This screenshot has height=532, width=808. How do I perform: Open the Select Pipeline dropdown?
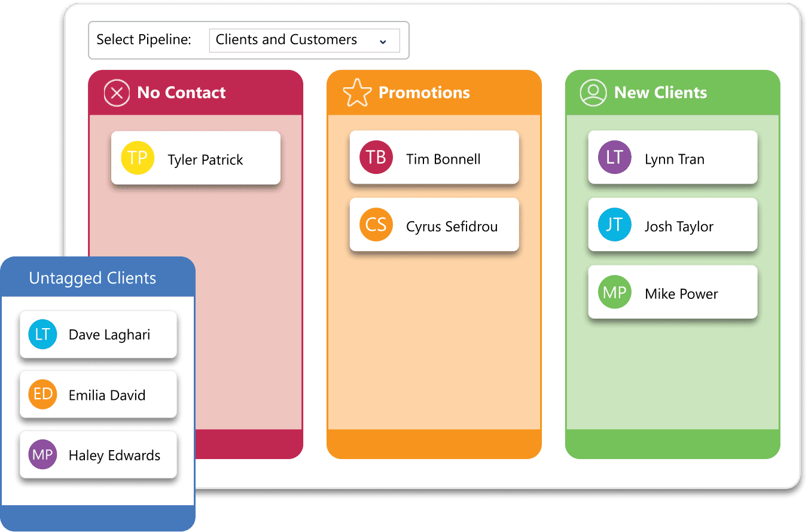click(x=304, y=40)
